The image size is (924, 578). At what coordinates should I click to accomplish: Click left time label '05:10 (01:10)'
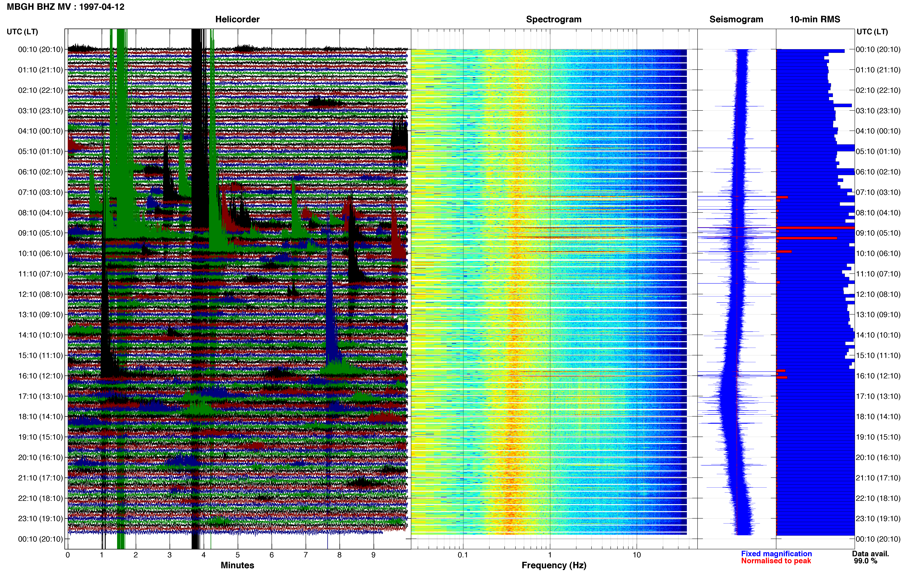click(x=41, y=151)
